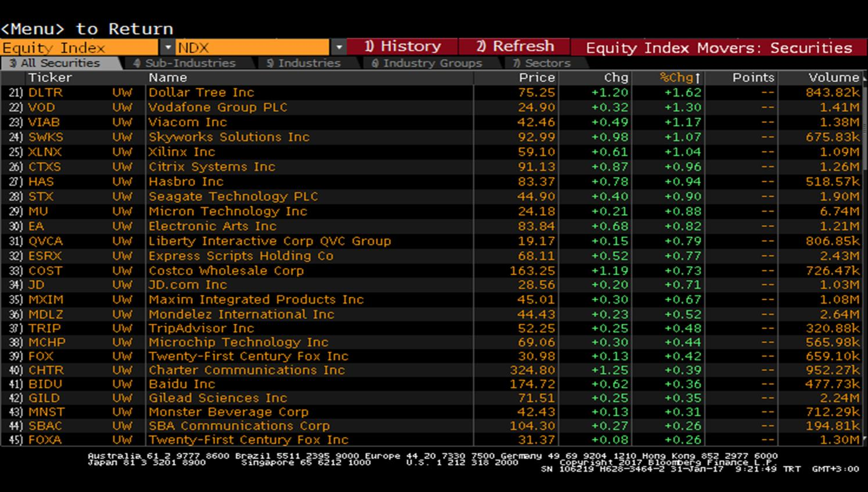Image resolution: width=868 pixels, height=492 pixels.
Task: Click the MNST ticker
Action: [x=46, y=412]
